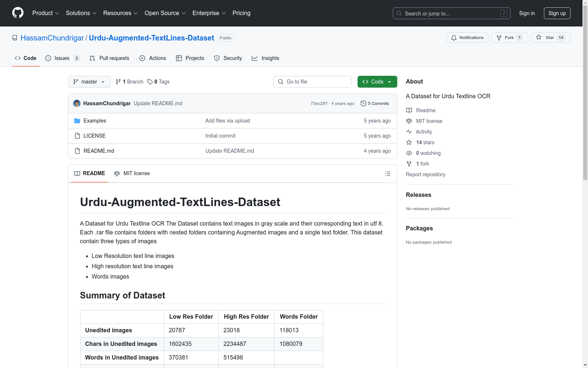Expand the Resources menu

(121, 13)
